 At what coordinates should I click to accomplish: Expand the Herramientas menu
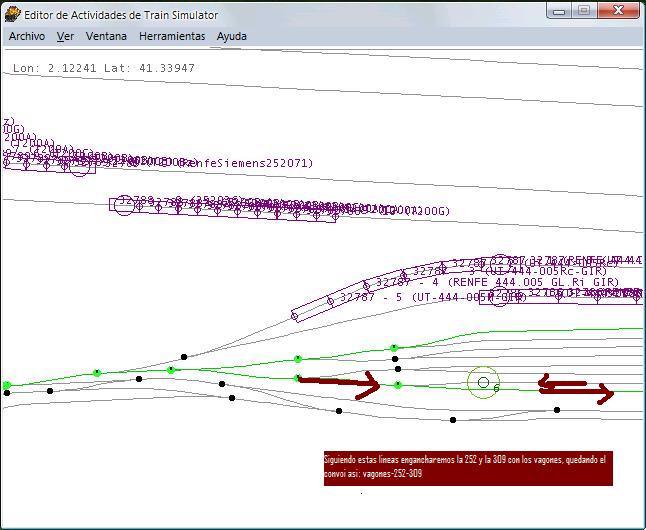172,36
